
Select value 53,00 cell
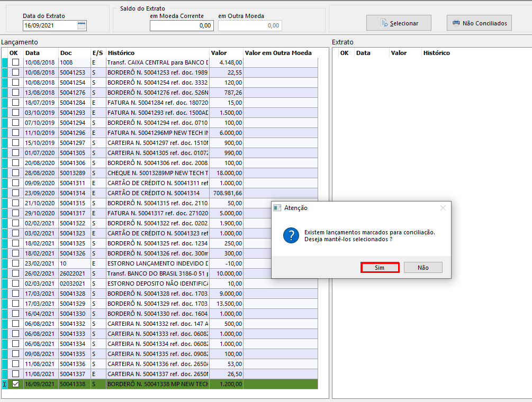tap(227, 364)
